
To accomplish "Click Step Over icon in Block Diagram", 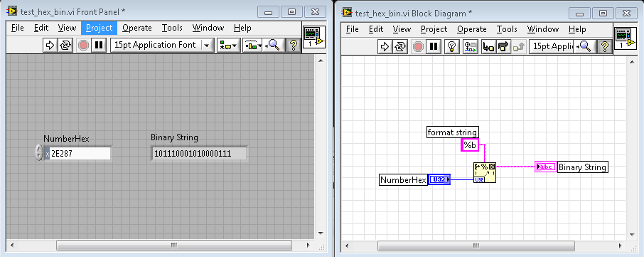I will pyautogui.click(x=503, y=46).
